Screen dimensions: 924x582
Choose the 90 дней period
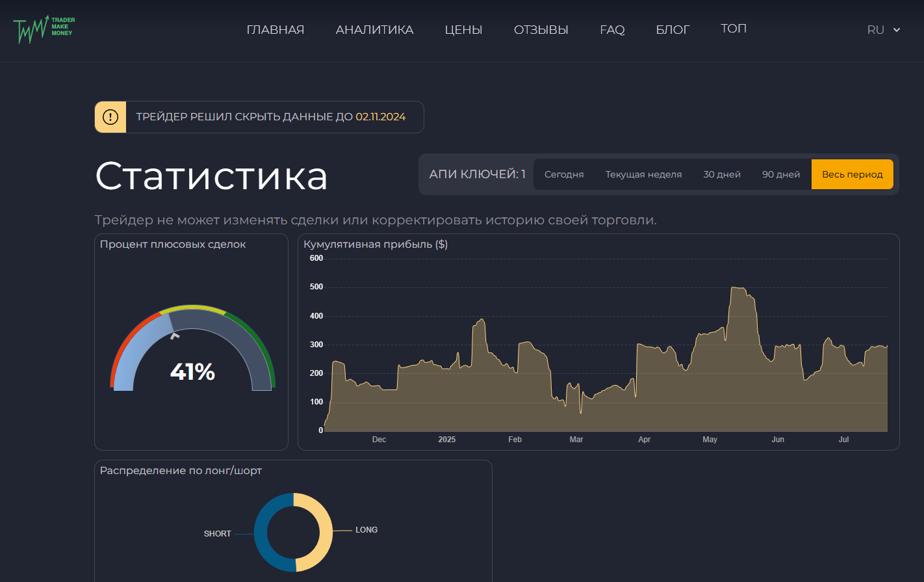780,174
